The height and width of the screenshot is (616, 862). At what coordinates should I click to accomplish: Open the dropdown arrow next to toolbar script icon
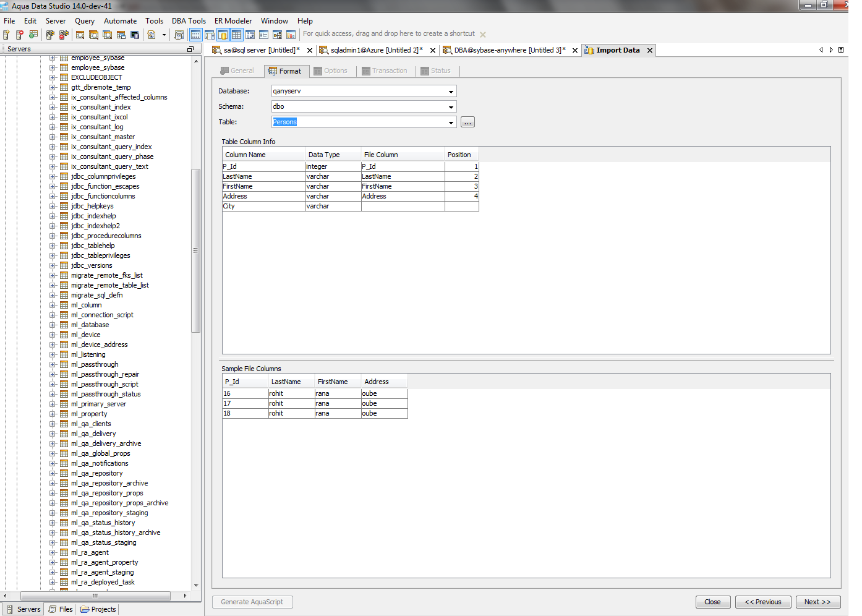[164, 35]
